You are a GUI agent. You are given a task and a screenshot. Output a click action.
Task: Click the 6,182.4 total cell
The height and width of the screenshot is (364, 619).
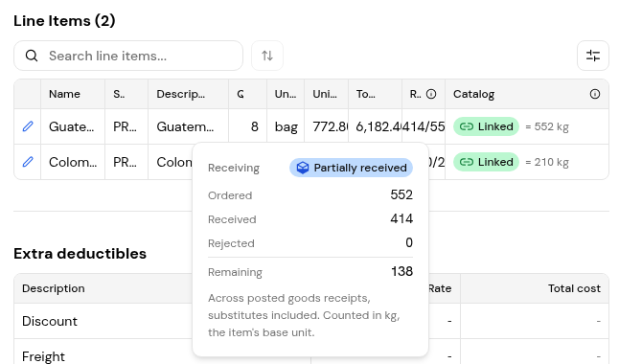coord(375,126)
